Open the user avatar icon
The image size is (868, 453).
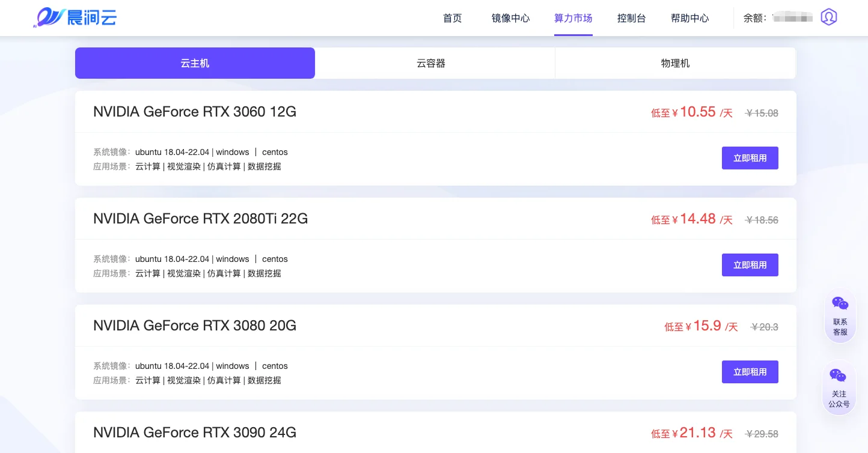click(x=829, y=17)
